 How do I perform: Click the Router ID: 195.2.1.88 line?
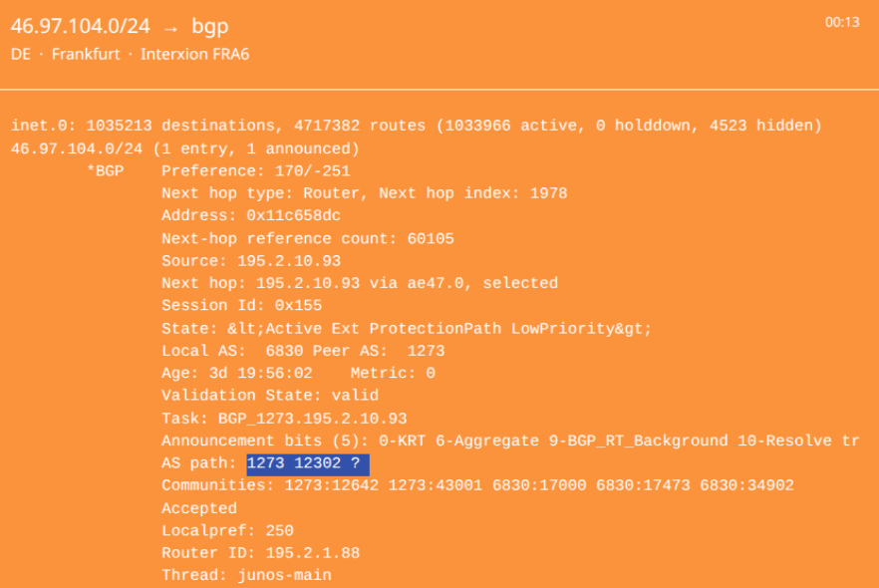260,553
